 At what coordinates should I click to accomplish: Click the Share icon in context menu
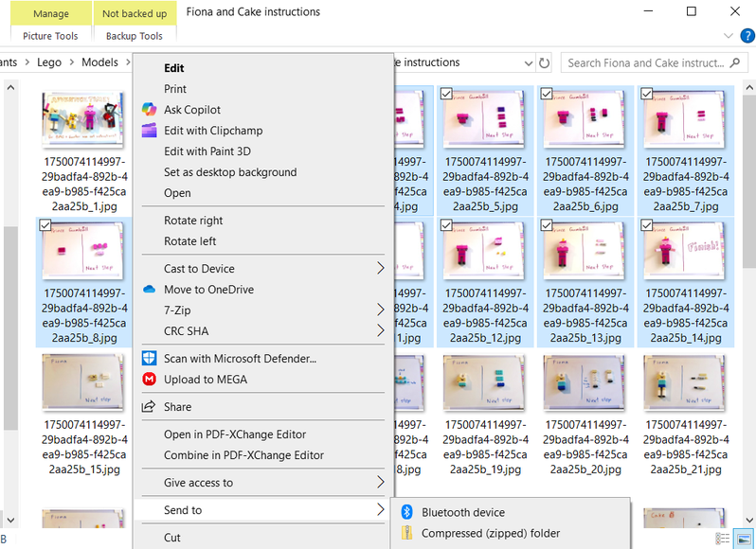[x=149, y=407]
